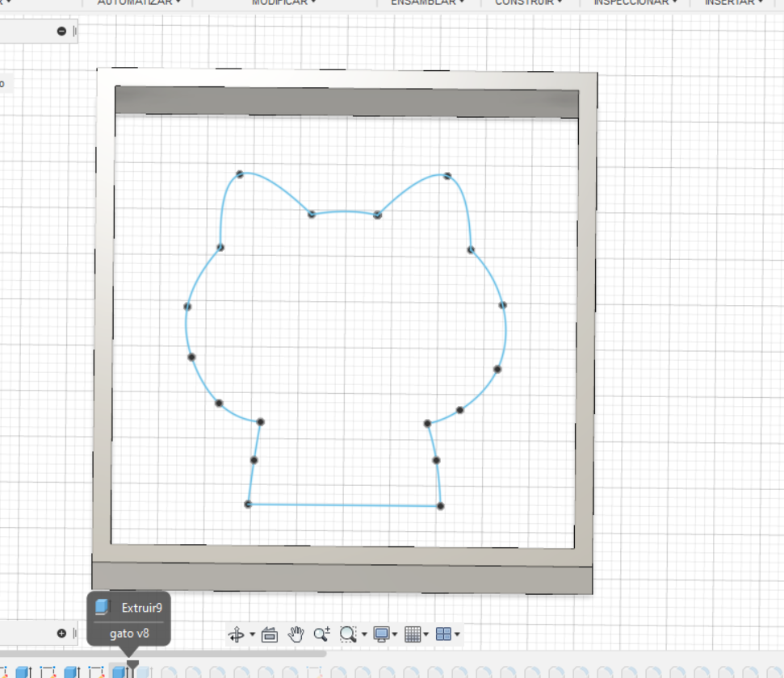This screenshot has height=678, width=784.
Task: Expand the Grid and Snaps dropdown arrow
Action: click(x=426, y=634)
